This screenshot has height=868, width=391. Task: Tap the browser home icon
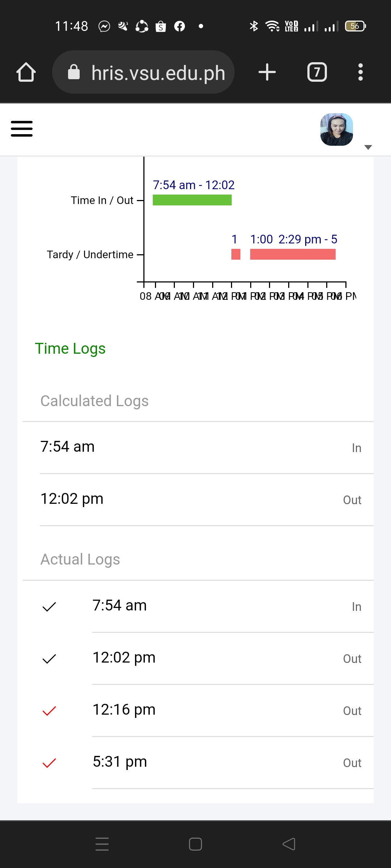[x=26, y=72]
